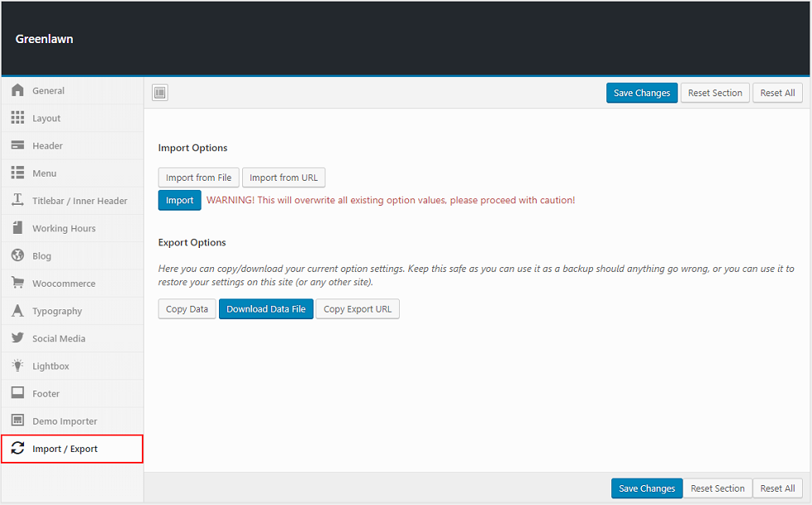Open the Footer settings section

(x=46, y=394)
